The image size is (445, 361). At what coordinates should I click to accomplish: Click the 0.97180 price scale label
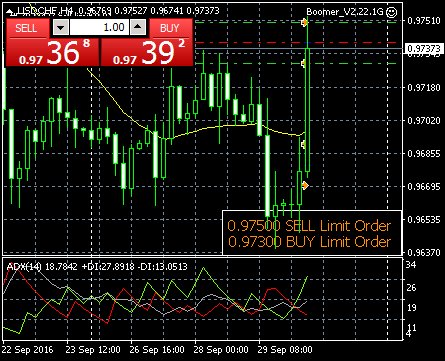(x=424, y=87)
